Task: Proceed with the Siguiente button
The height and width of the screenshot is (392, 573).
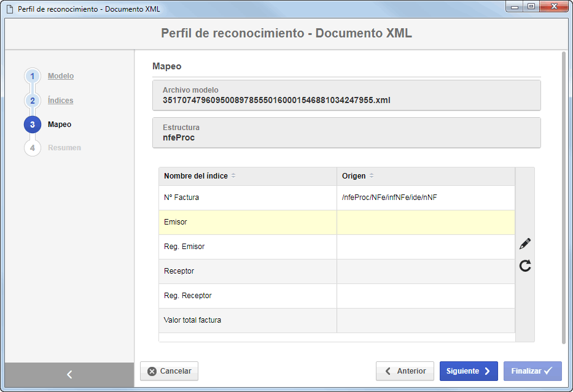Action: pos(469,371)
